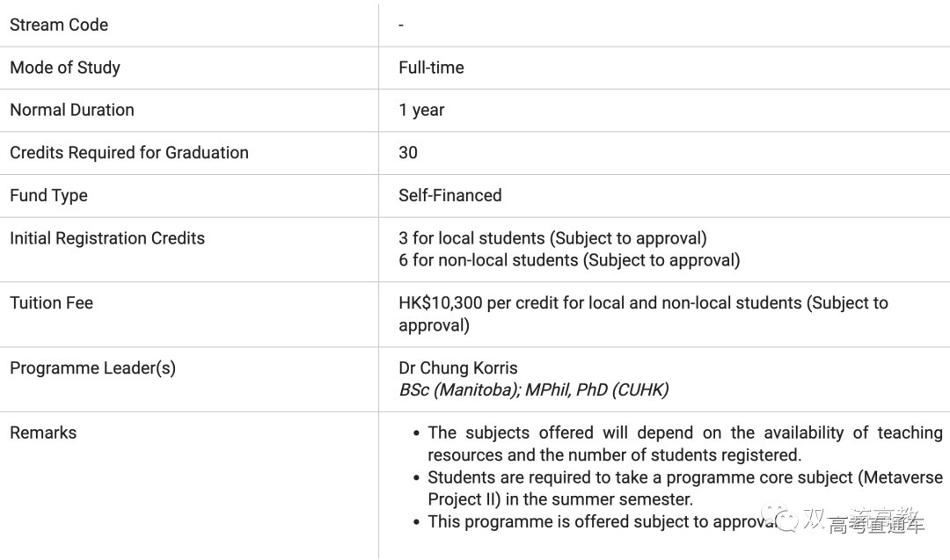The height and width of the screenshot is (560, 950).
Task: Click the Stream Code row label
Action: click(x=59, y=25)
